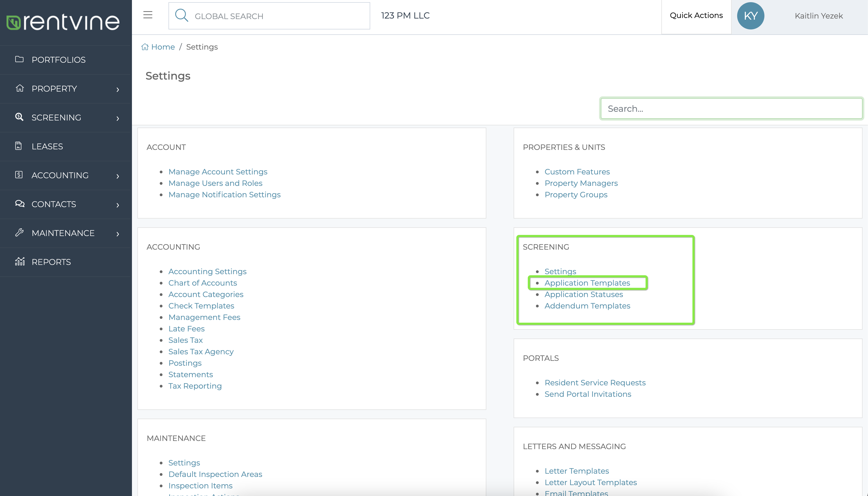Expand the Property menu chevron

pyautogui.click(x=118, y=89)
